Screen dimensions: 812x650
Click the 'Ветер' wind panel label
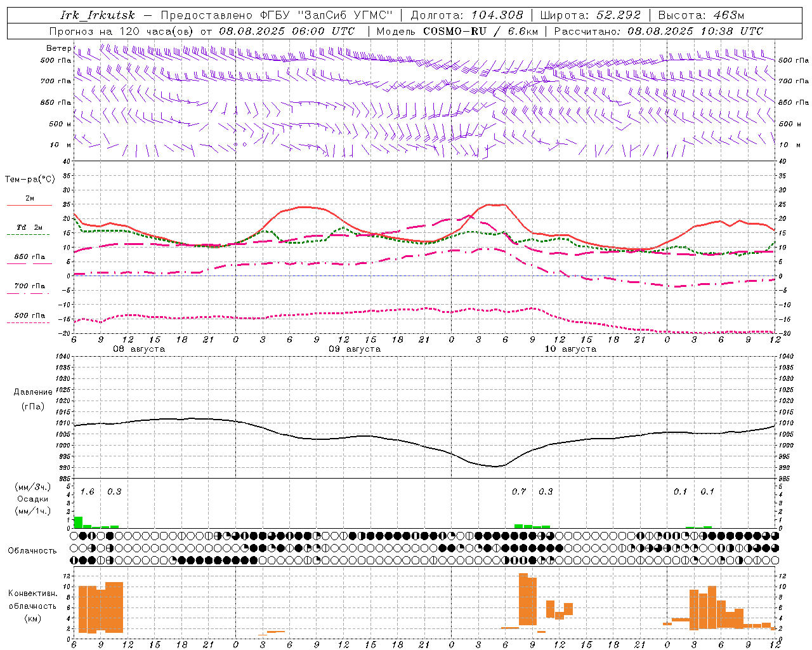pos(58,48)
